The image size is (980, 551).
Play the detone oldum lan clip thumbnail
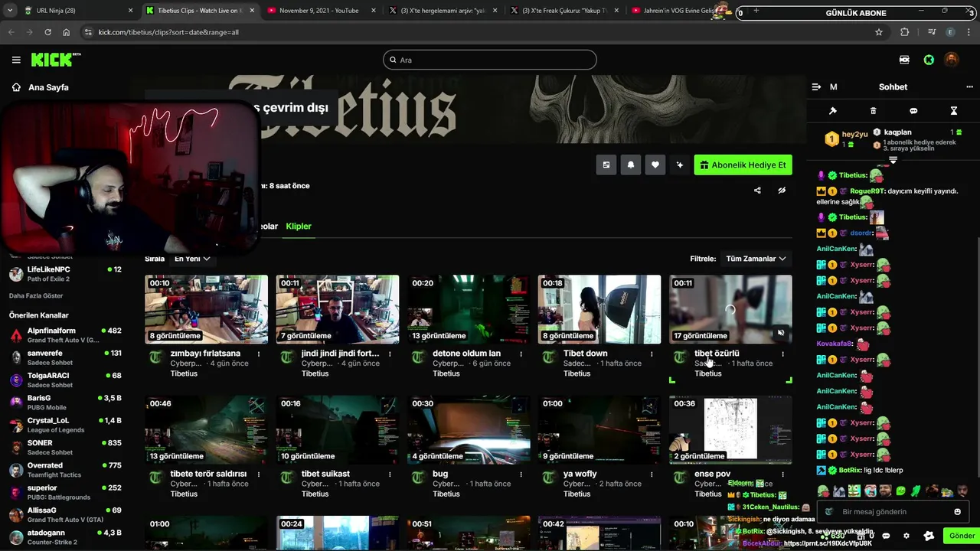click(x=468, y=309)
